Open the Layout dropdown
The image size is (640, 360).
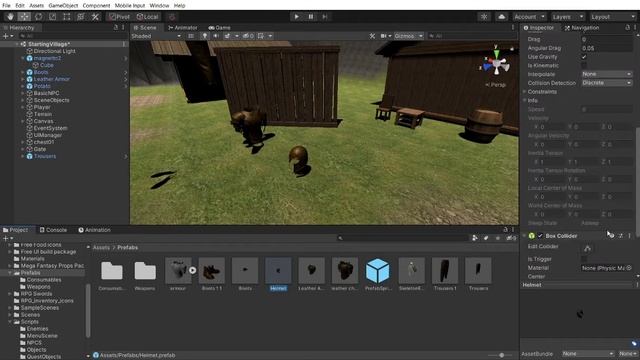[x=613, y=17]
